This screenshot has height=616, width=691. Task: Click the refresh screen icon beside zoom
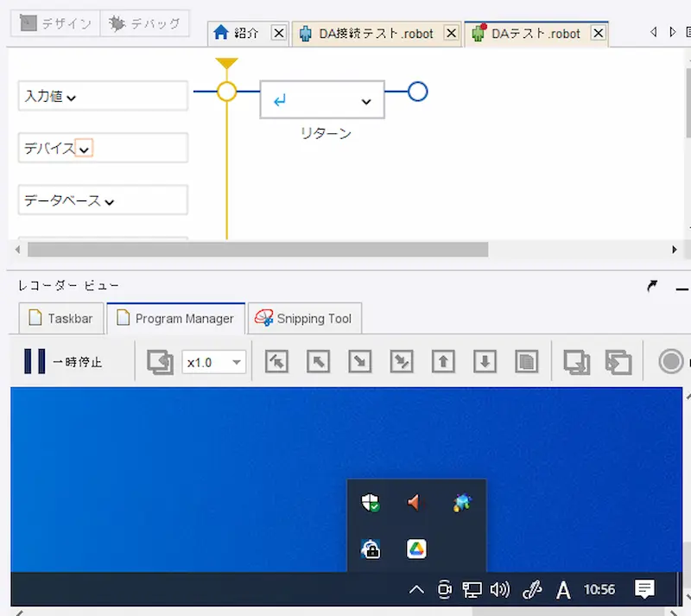click(160, 362)
